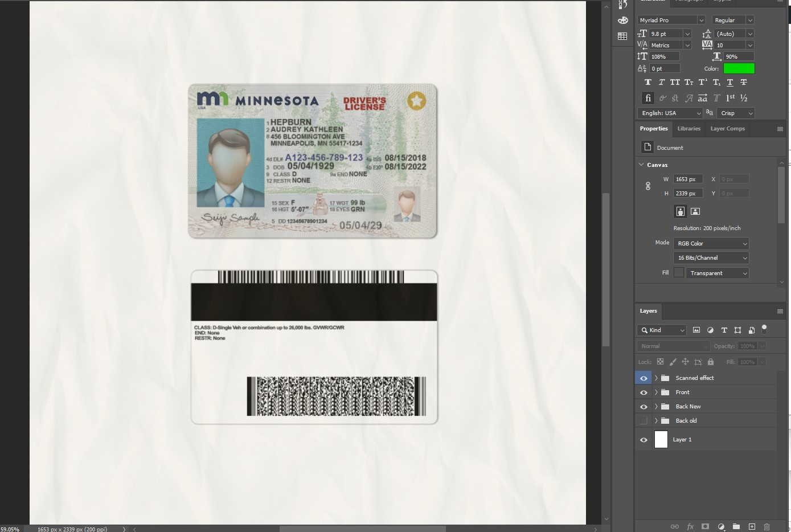This screenshot has width=791, height=532.
Task: Open the 16 Bits/Channel dropdown
Action: (x=711, y=257)
